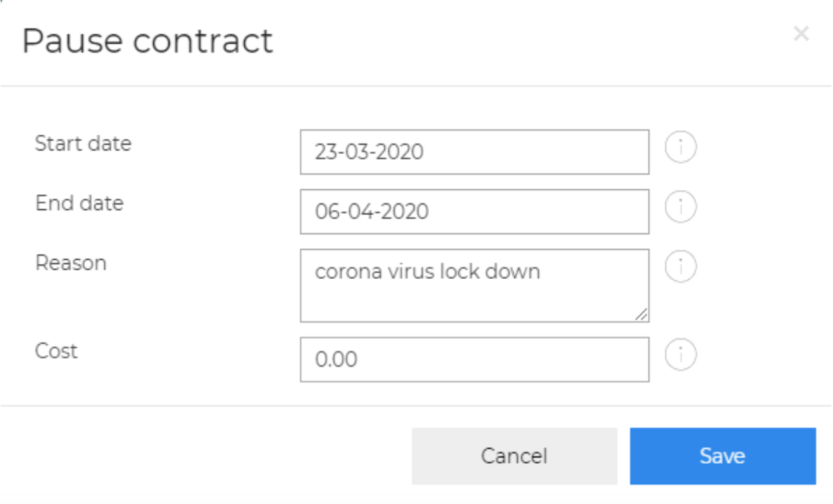Cancel the contract pause
This screenshot has height=504, width=833.
tap(514, 457)
